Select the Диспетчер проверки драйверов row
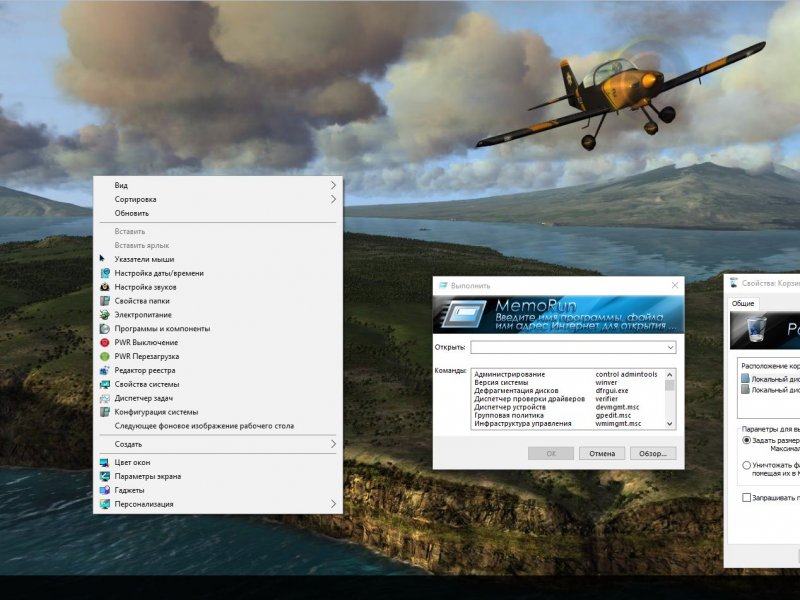This screenshot has height=600, width=800. (x=568, y=398)
